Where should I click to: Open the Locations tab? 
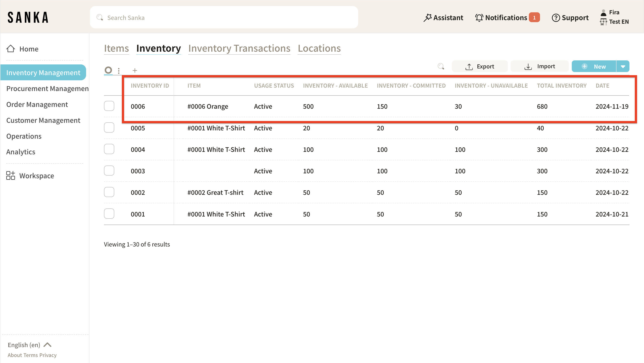tap(319, 48)
